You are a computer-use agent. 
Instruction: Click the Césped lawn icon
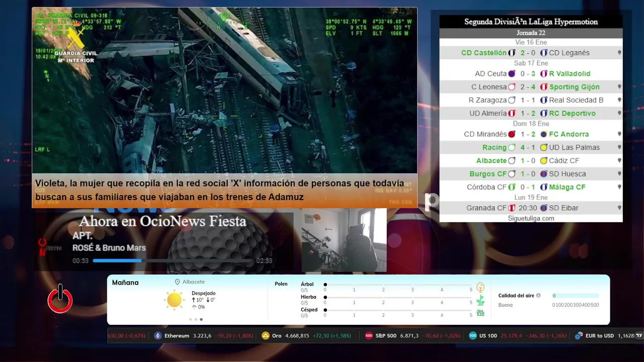coord(480,313)
